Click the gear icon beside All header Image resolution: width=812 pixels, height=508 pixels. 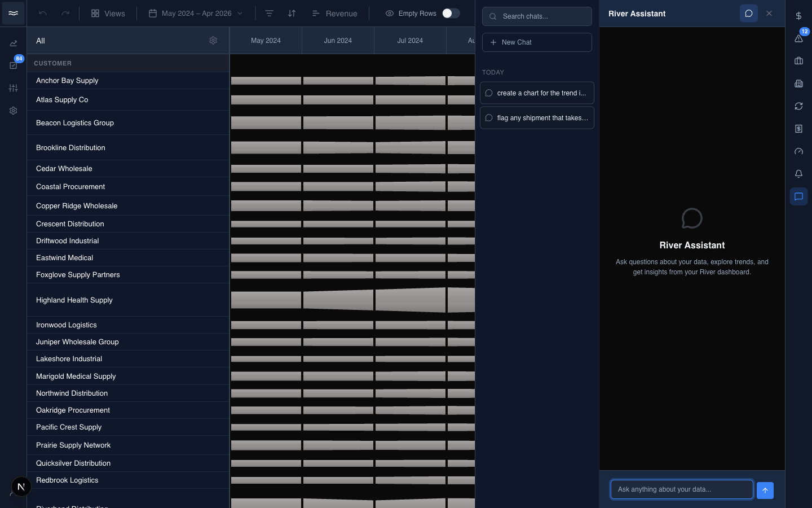click(213, 41)
